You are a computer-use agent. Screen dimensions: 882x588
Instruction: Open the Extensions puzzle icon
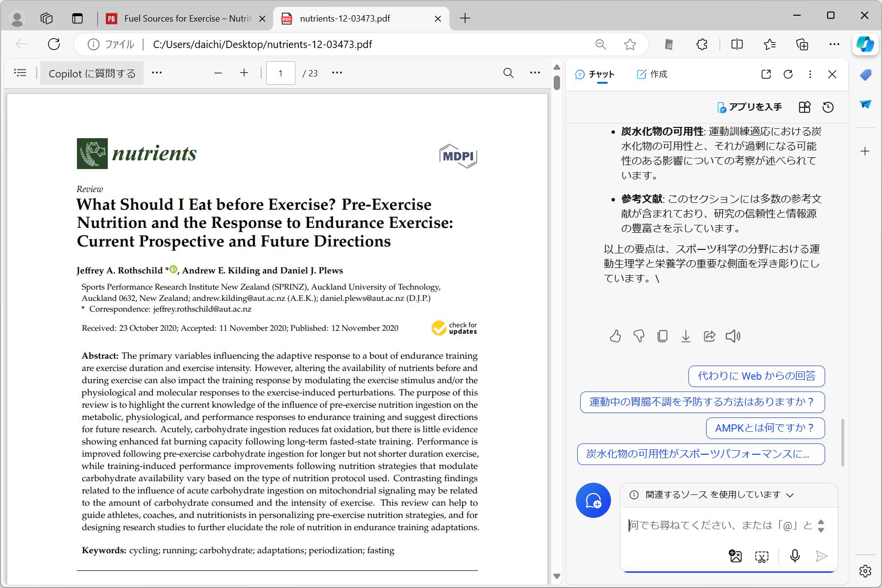pos(702,45)
